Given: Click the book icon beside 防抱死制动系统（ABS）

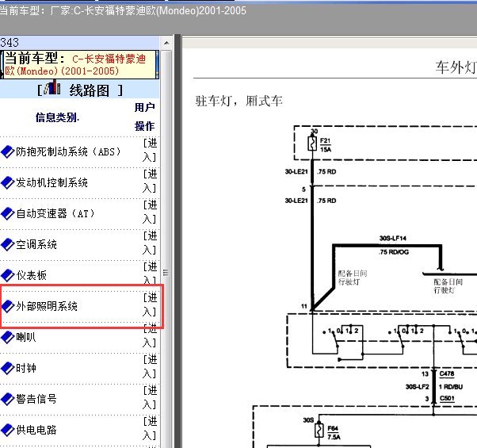Looking at the screenshot, I should click(8, 151).
